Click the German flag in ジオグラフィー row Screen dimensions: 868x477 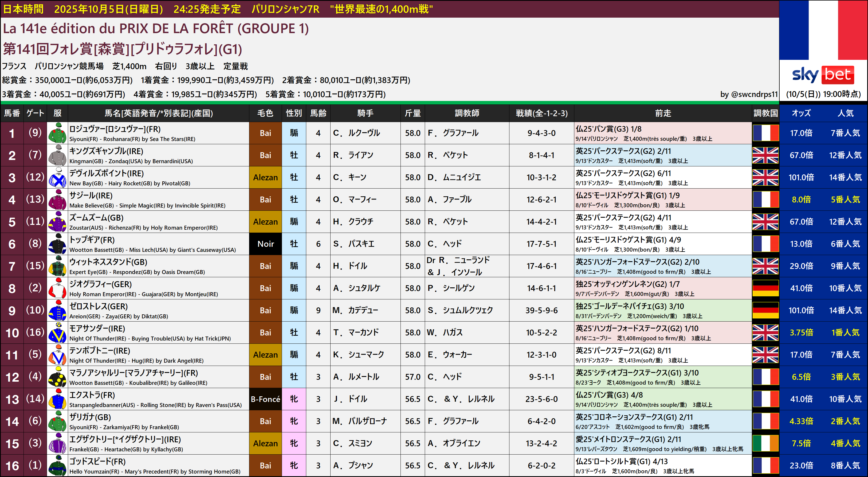[x=765, y=288]
